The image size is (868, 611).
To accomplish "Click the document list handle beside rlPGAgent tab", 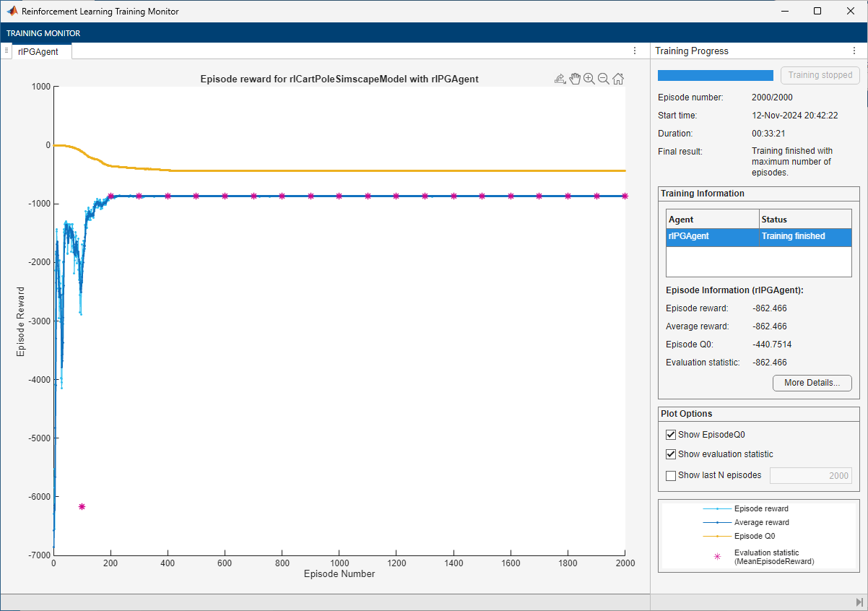I will coord(6,51).
